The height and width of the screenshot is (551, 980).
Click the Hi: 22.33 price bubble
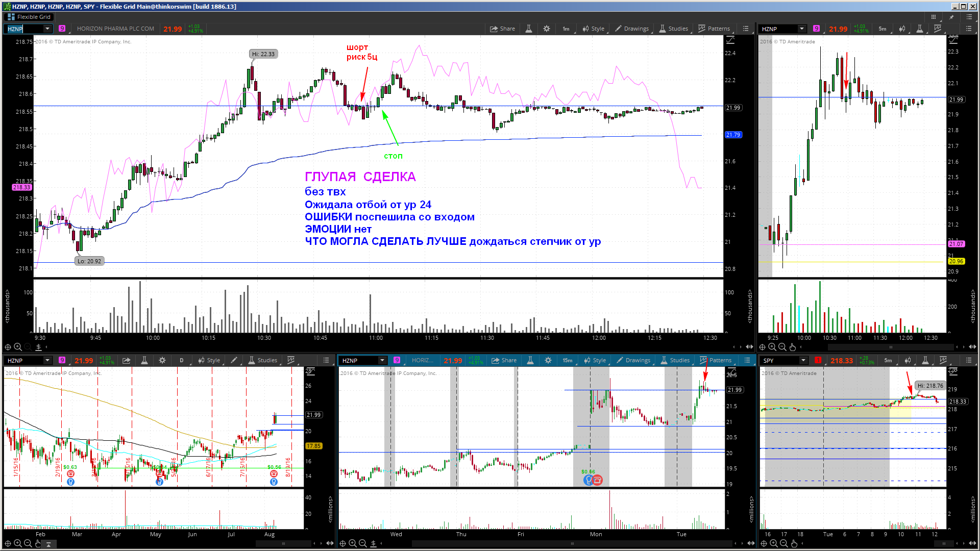tap(263, 54)
